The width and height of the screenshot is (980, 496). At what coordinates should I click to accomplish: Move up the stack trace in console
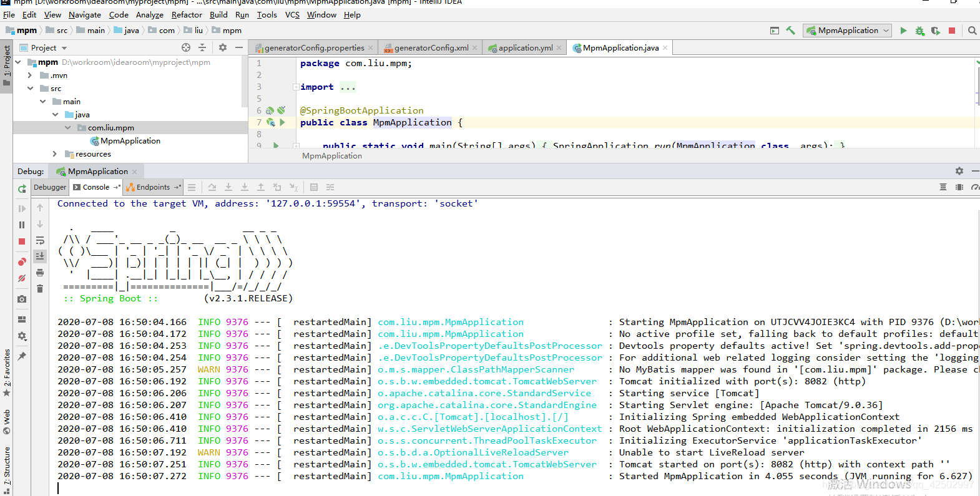pos(40,208)
